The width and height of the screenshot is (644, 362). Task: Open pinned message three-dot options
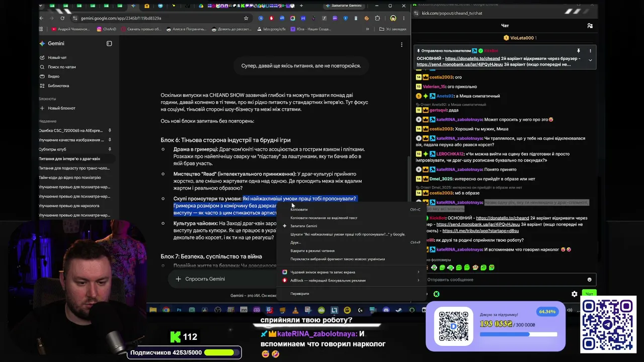pyautogui.click(x=590, y=51)
